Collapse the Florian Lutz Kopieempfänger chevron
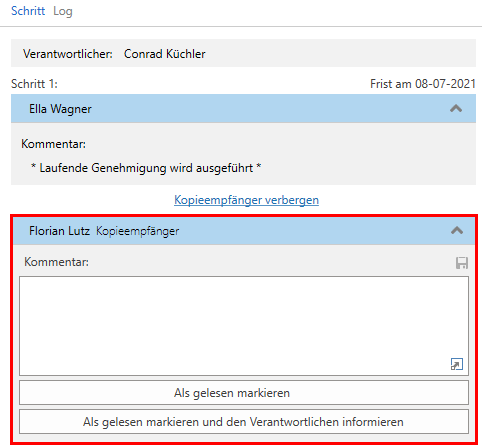The image size is (482, 448). coord(457,230)
